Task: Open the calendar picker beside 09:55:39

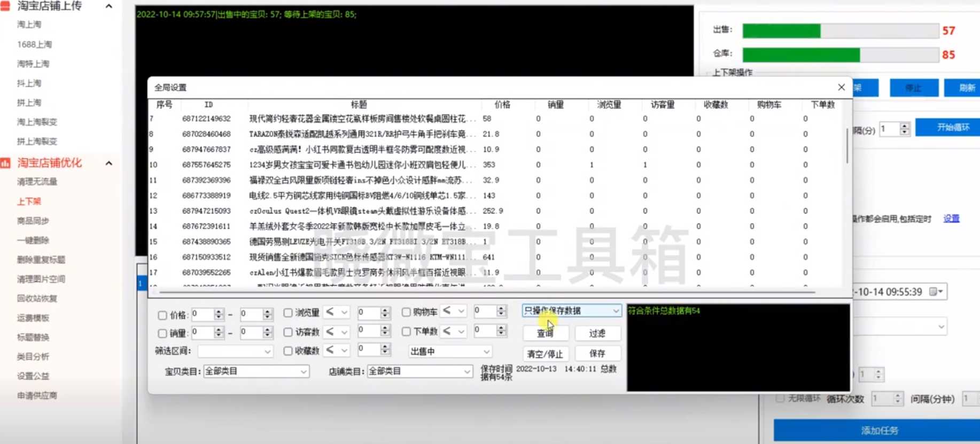Action: (936, 292)
